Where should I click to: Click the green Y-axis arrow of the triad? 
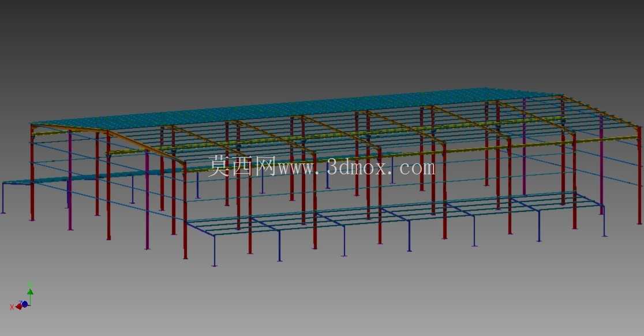(x=30, y=293)
